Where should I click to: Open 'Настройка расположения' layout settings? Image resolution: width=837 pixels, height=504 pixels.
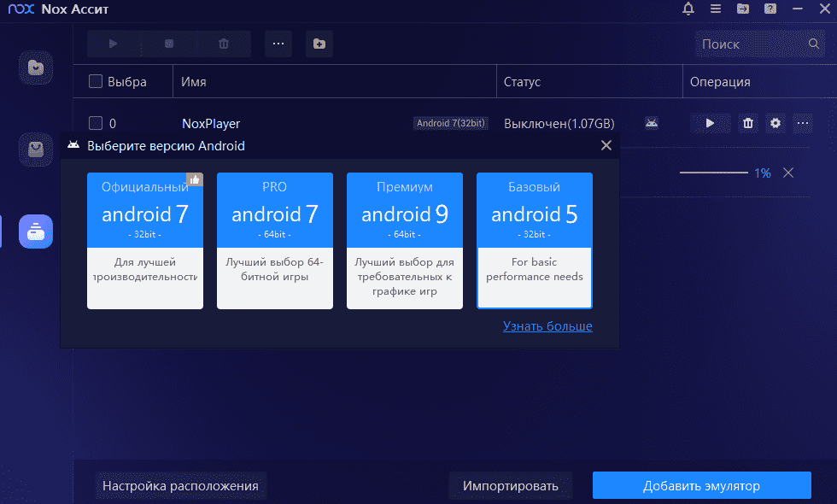pyautogui.click(x=180, y=486)
